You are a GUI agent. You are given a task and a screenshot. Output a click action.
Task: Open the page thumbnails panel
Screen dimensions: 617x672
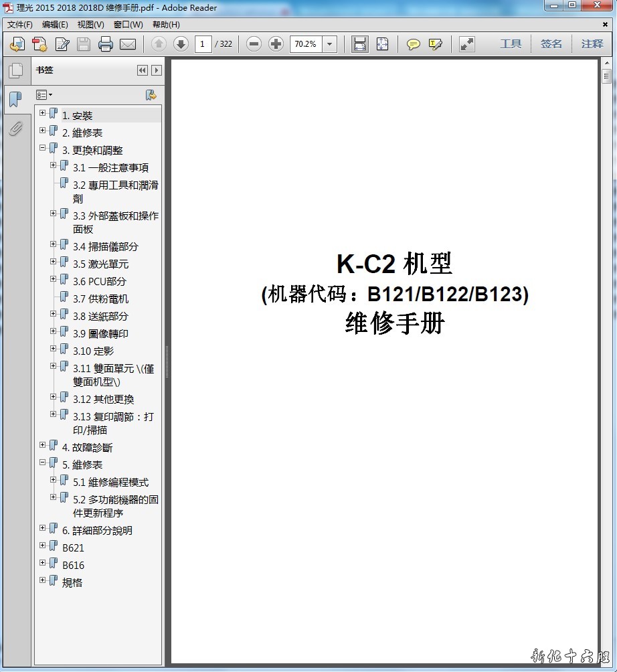pyautogui.click(x=15, y=70)
